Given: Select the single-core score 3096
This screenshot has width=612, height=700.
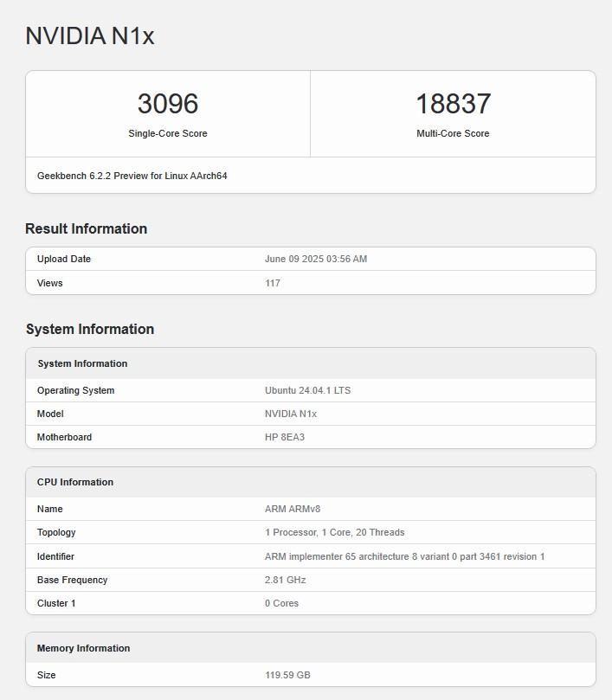Looking at the screenshot, I should pos(168,104).
